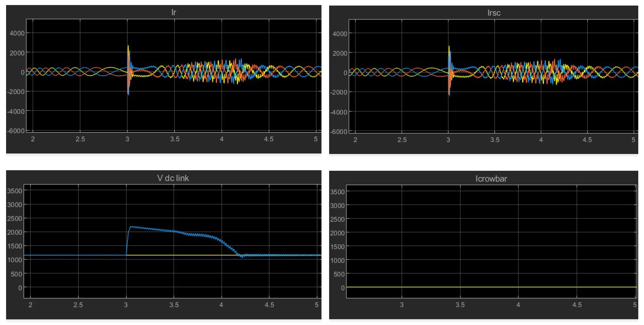This screenshot has width=644, height=325.
Task: Click the 2000 y-axis label in the V dc link plot
Action: (x=15, y=232)
